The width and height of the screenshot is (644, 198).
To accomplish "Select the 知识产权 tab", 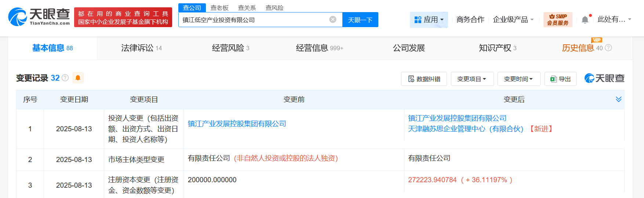I will pyautogui.click(x=498, y=48).
